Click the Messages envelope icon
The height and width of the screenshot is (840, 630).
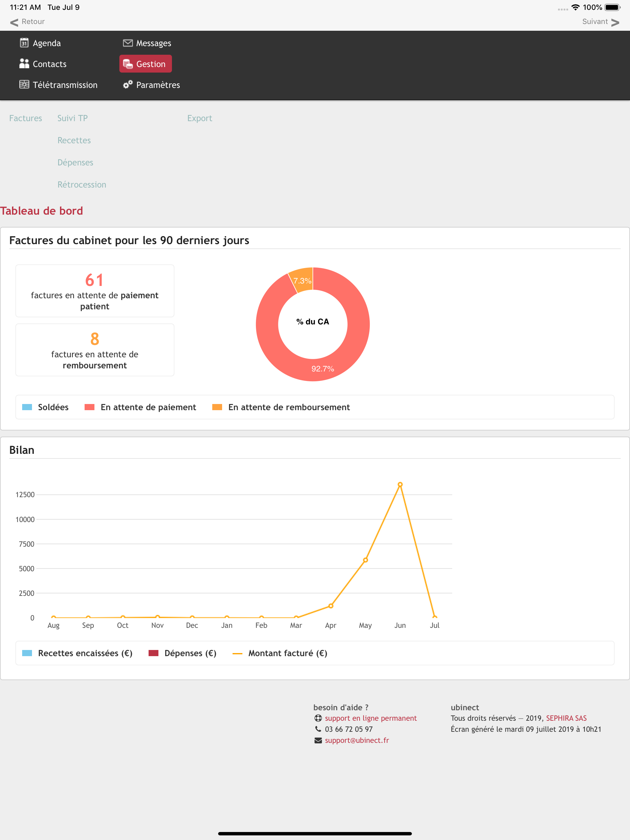[x=128, y=43]
